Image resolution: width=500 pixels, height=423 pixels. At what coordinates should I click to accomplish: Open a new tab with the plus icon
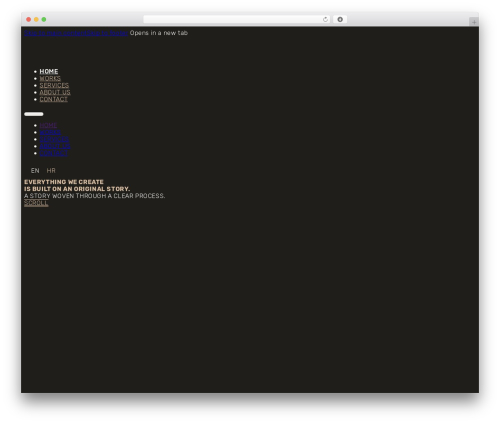click(474, 22)
